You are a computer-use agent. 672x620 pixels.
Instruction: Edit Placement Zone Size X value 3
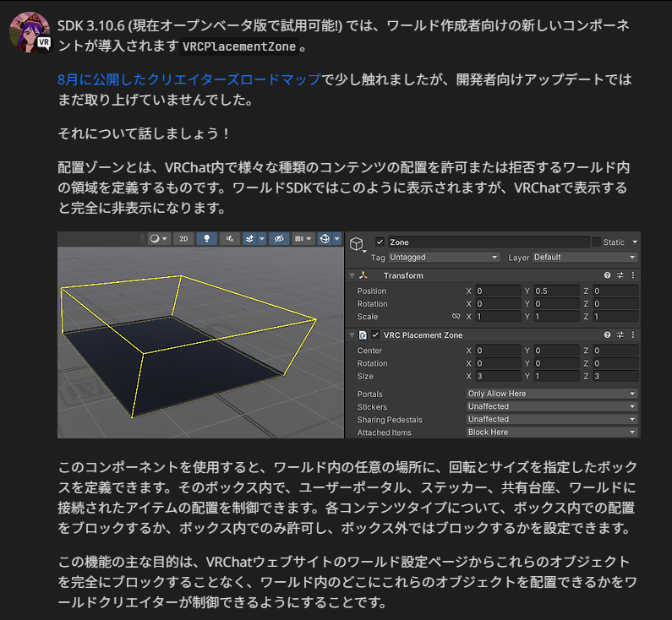point(498,376)
